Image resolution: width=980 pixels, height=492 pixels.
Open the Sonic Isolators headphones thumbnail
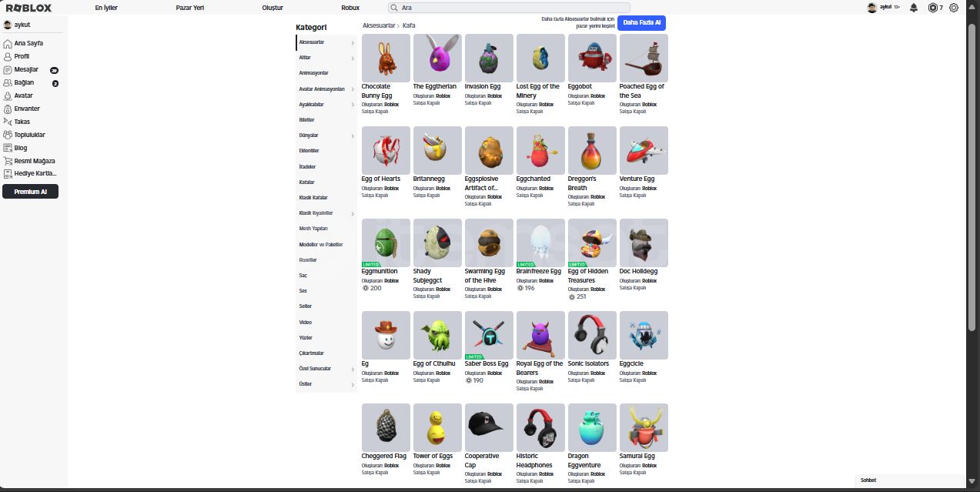click(592, 335)
